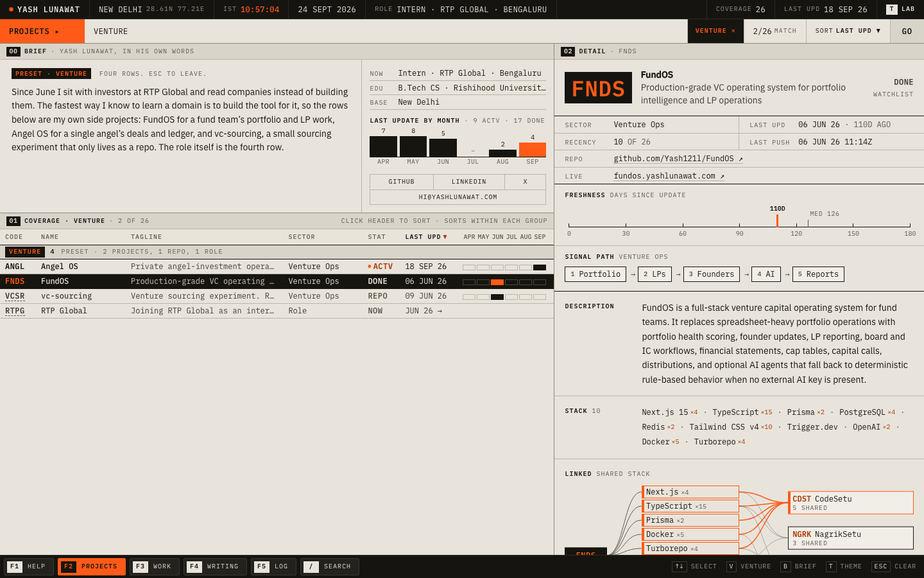Click the HI@YASHLUNAWAT.COM email link
The width and height of the screenshot is (924, 578).
pyautogui.click(x=458, y=197)
